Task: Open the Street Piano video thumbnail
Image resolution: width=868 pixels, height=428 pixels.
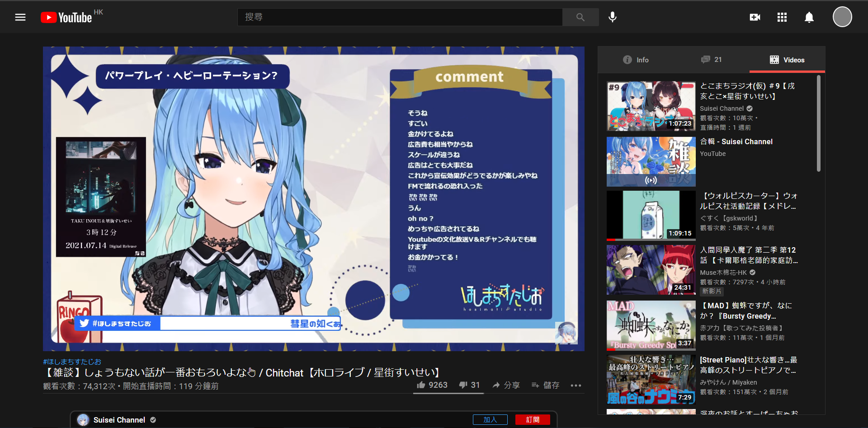Action: [x=651, y=380]
